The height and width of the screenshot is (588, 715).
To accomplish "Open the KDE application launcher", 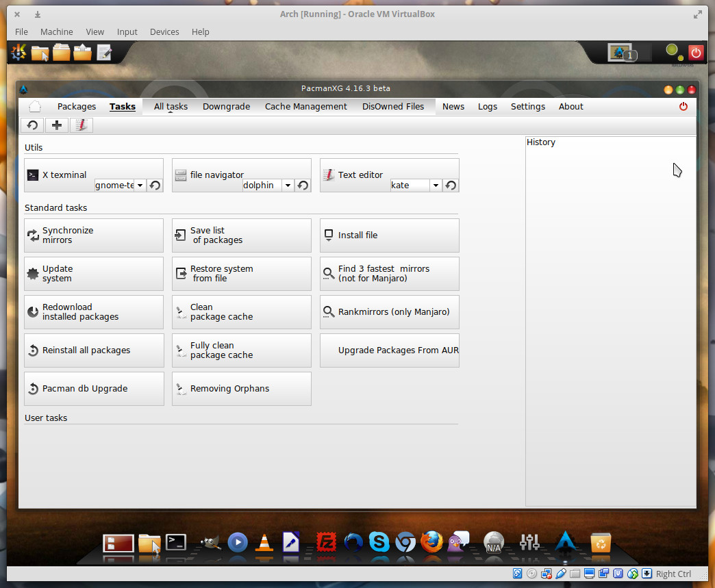I will [18, 53].
